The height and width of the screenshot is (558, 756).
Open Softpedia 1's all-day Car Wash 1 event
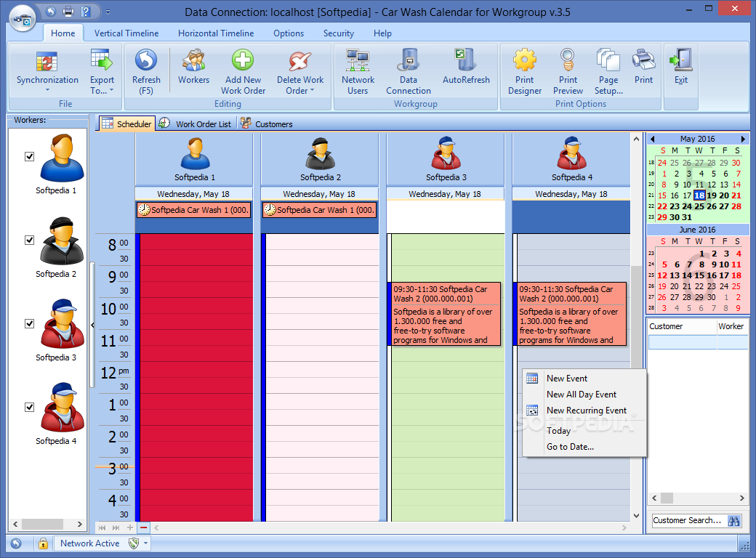[x=194, y=210]
